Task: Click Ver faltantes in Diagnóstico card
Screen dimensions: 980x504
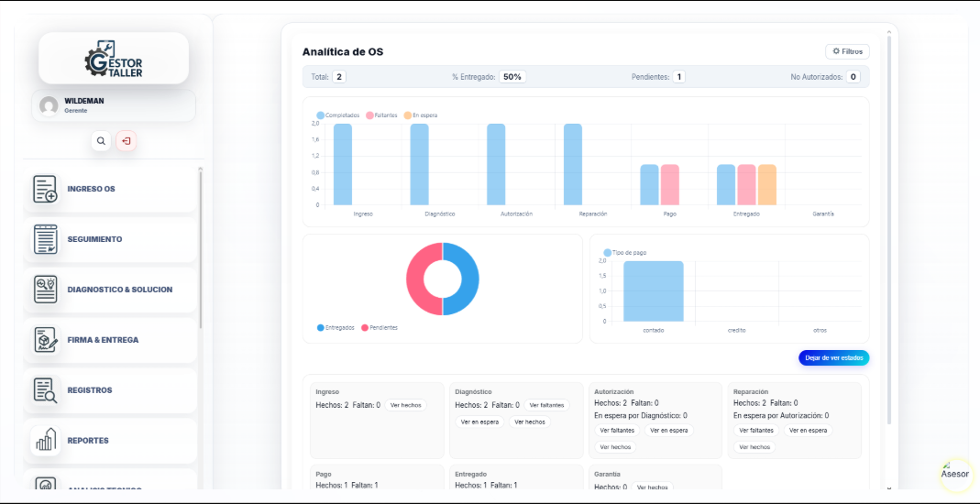Action: point(547,405)
